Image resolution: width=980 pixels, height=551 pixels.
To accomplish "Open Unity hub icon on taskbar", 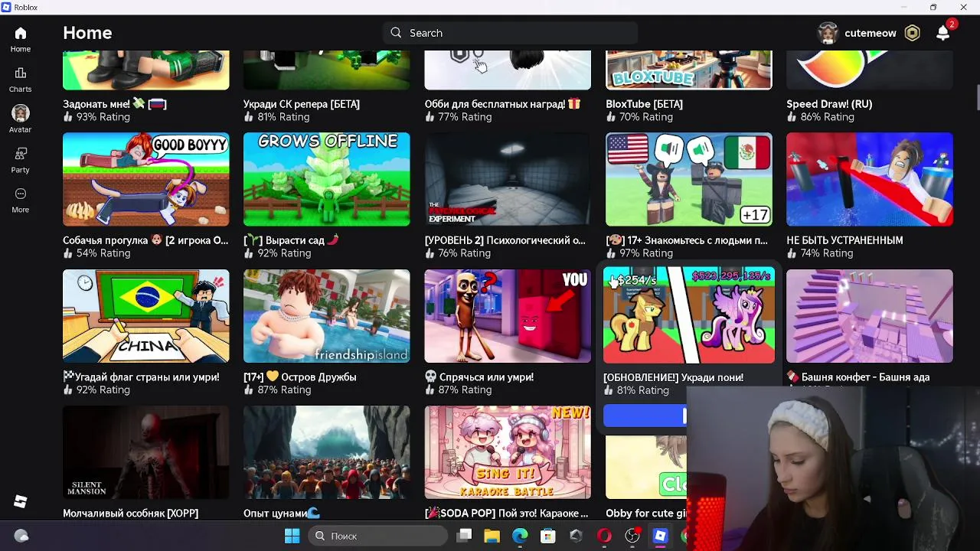I will point(576,536).
